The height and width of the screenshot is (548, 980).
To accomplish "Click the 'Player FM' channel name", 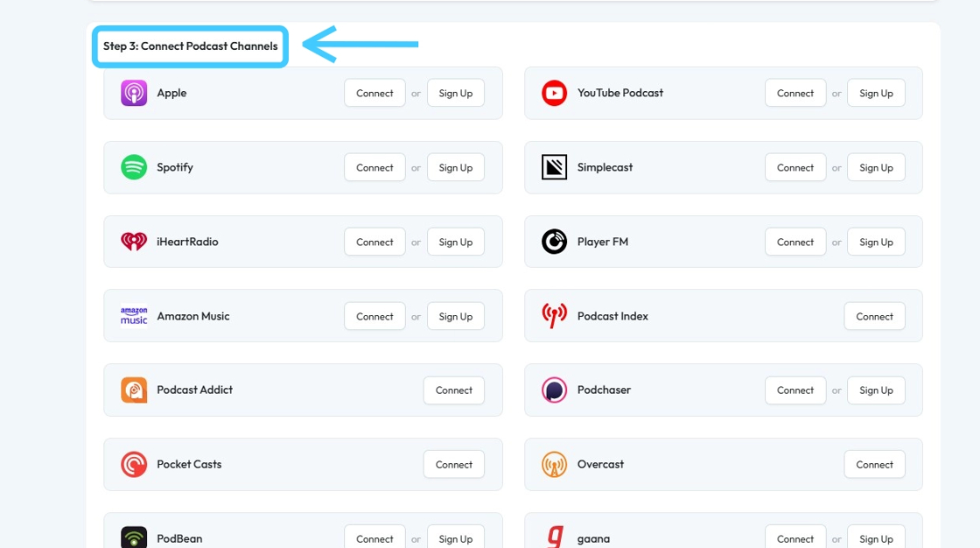I will 603,242.
